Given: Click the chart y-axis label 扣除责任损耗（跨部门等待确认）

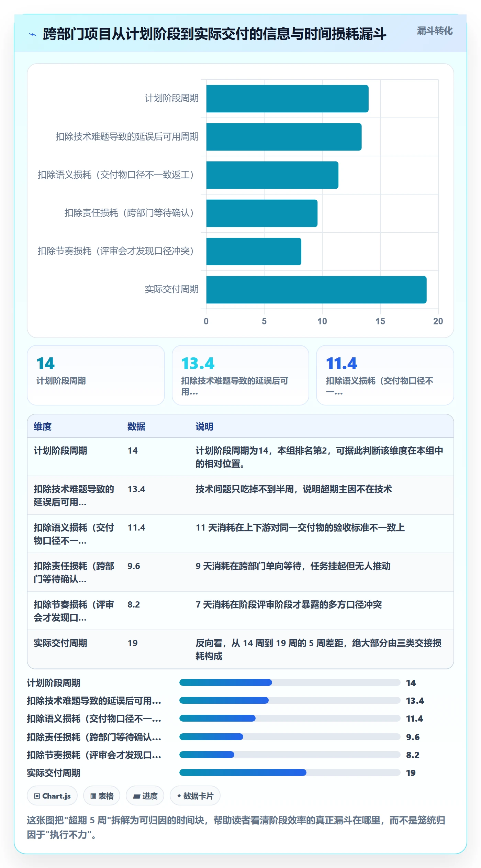Looking at the screenshot, I should pos(130,213).
